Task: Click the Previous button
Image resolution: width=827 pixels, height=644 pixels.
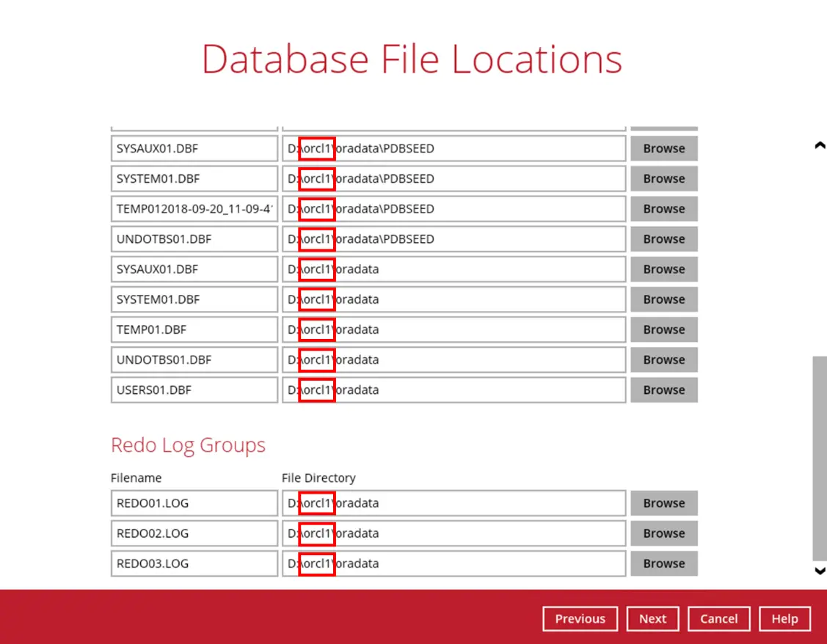Action: [580, 618]
